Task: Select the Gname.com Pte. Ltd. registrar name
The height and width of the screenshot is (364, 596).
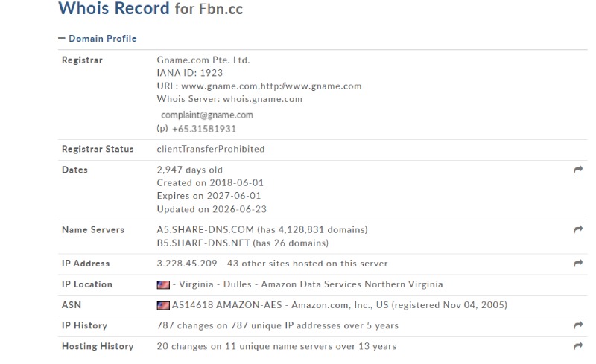Action: 203,60
